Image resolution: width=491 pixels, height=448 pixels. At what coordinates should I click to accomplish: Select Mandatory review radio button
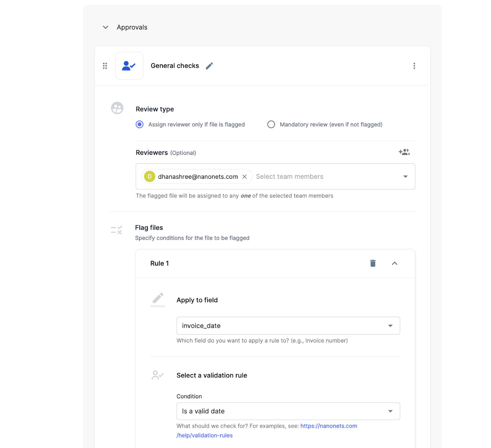click(271, 124)
